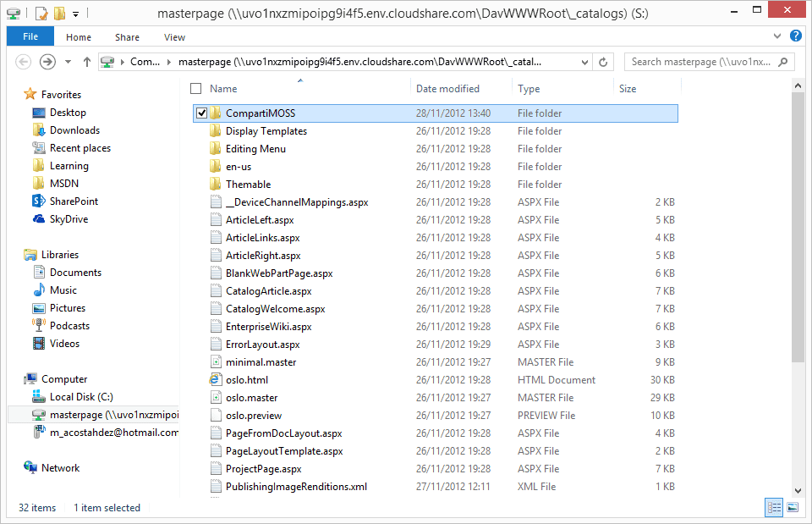This screenshot has width=812, height=524.
Task: Open the Libraries node
Action: 60,255
